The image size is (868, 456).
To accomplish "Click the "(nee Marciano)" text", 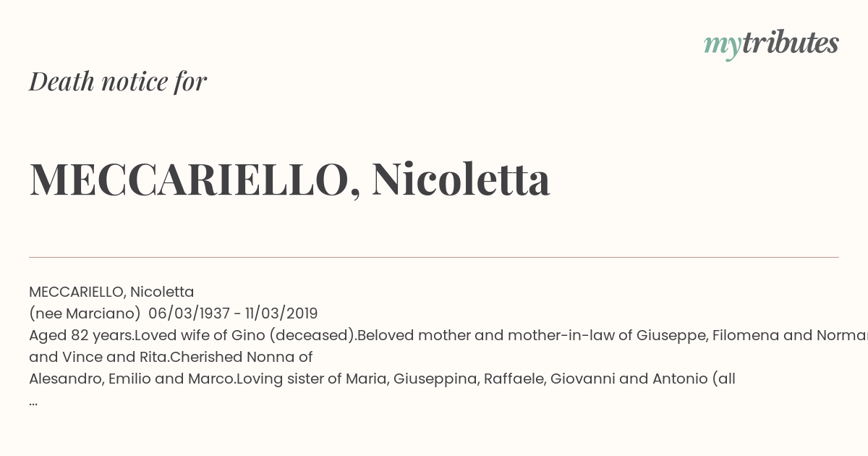I will [x=85, y=314].
